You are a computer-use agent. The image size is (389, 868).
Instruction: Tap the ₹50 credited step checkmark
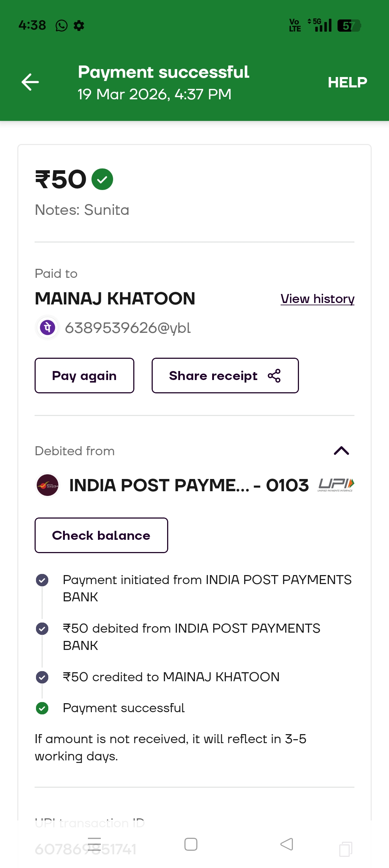(x=42, y=677)
